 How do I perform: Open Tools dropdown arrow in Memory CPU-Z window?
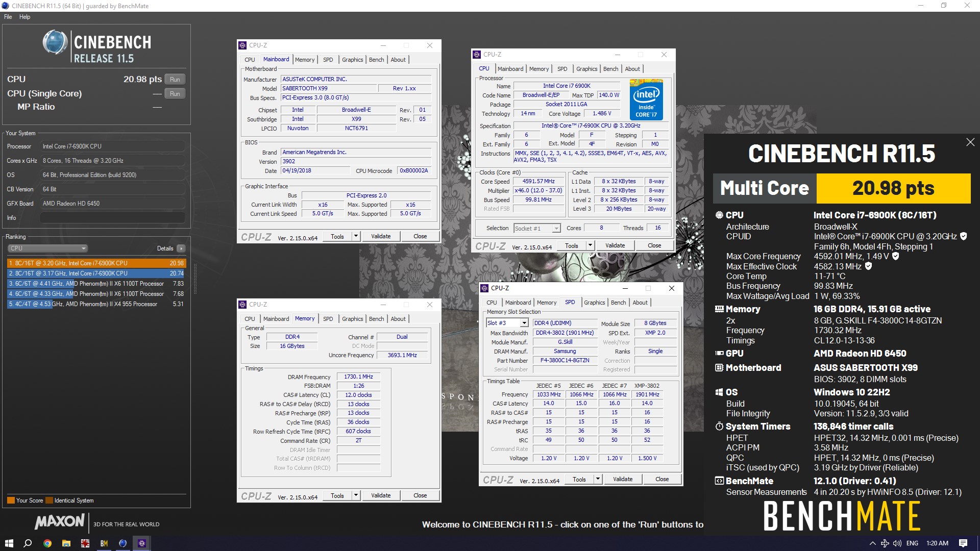(x=356, y=495)
